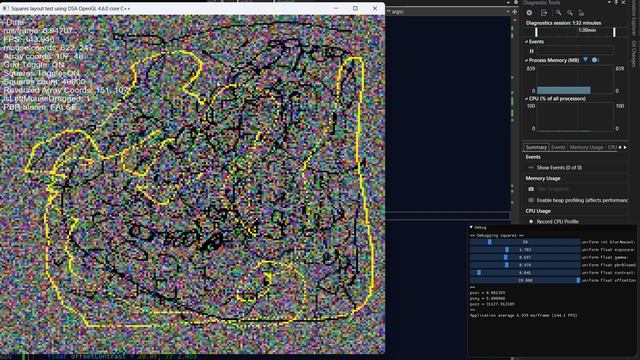Image resolution: width=640 pixels, height=360 pixels.
Task: Collapse the Events graph section
Action: pos(527,42)
